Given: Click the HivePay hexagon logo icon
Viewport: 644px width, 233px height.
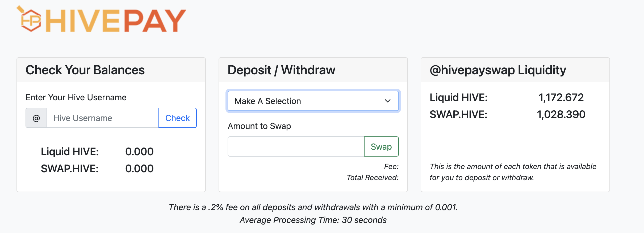Looking at the screenshot, I should pos(29,19).
